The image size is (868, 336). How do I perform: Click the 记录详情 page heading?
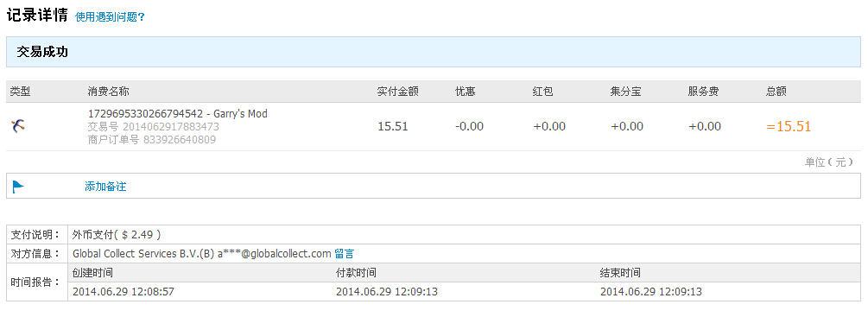pos(37,16)
